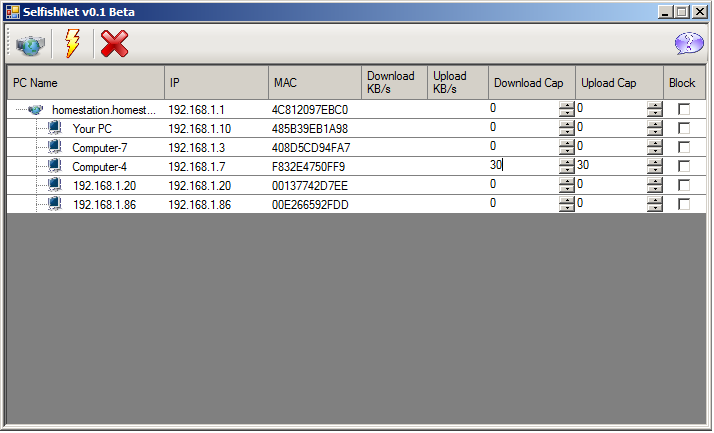Click the Computer-4 monitor icon
Screen dimensions: 714x433
pyautogui.click(x=54, y=166)
